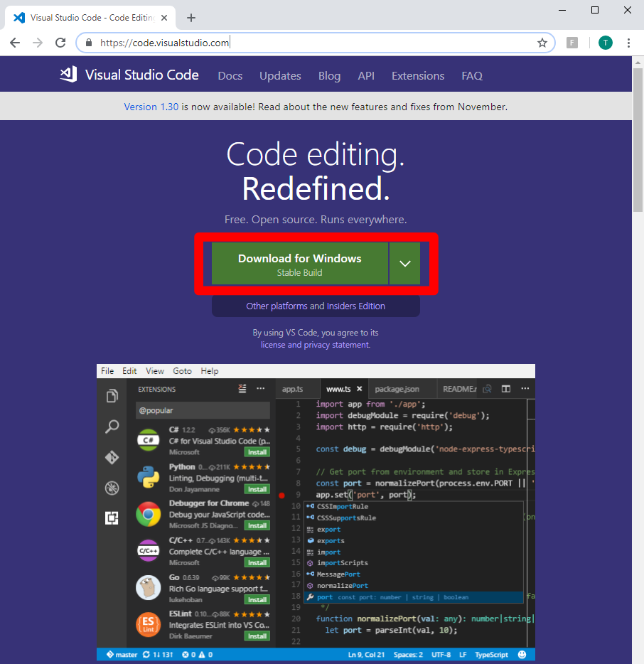Select importScripts in the suggestion list

(x=413, y=563)
